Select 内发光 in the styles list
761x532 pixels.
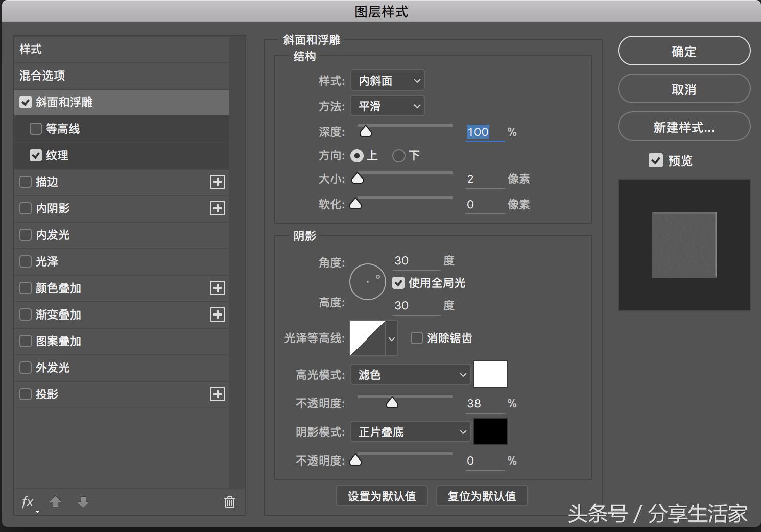55,235
